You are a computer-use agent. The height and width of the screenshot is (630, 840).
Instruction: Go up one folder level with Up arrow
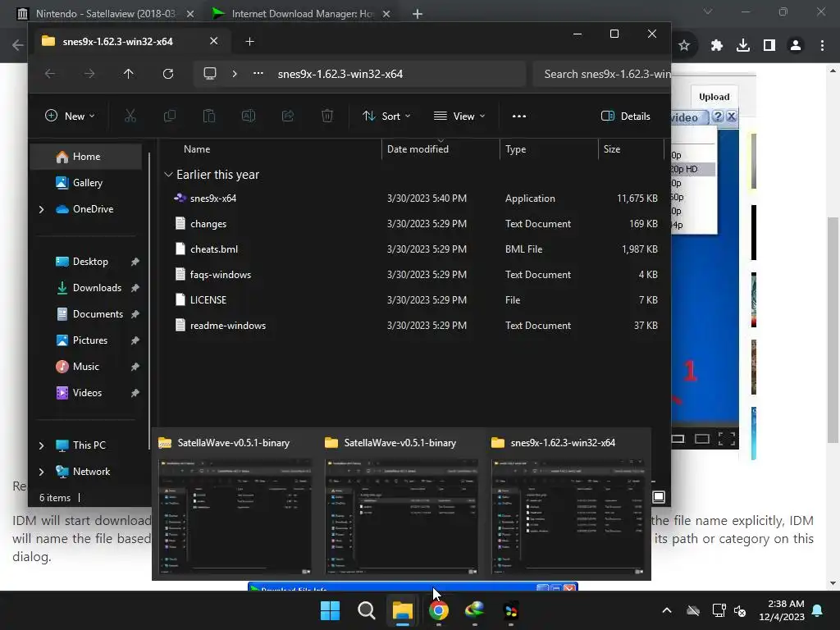coord(129,74)
